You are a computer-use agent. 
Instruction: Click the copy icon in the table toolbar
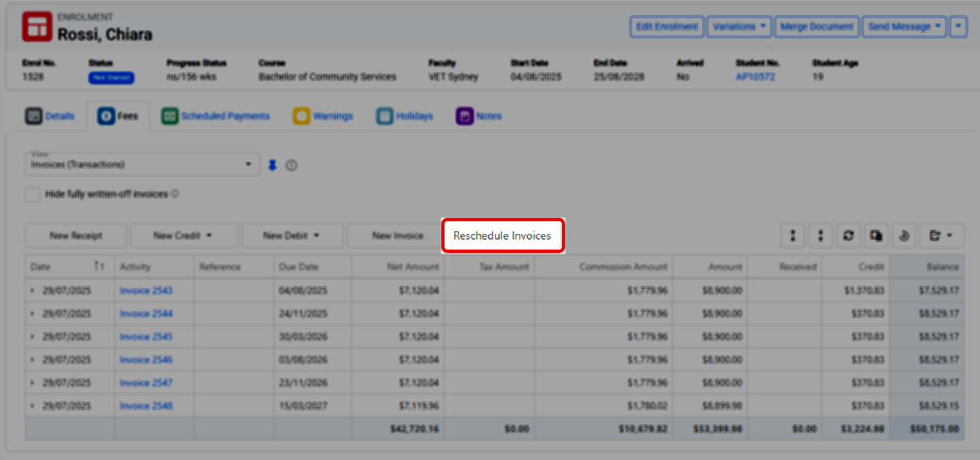click(x=876, y=236)
